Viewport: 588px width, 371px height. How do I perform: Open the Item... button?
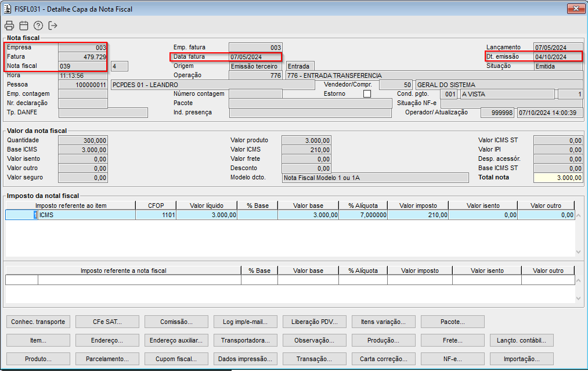pos(38,340)
